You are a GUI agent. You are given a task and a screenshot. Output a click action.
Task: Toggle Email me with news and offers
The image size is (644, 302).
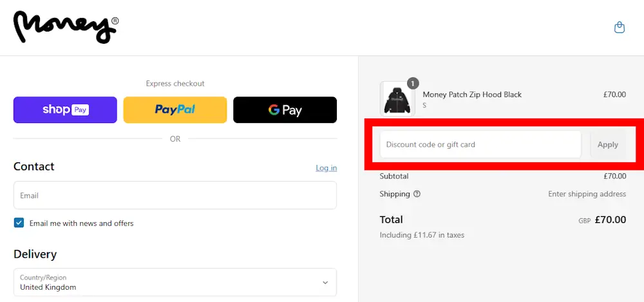point(19,223)
